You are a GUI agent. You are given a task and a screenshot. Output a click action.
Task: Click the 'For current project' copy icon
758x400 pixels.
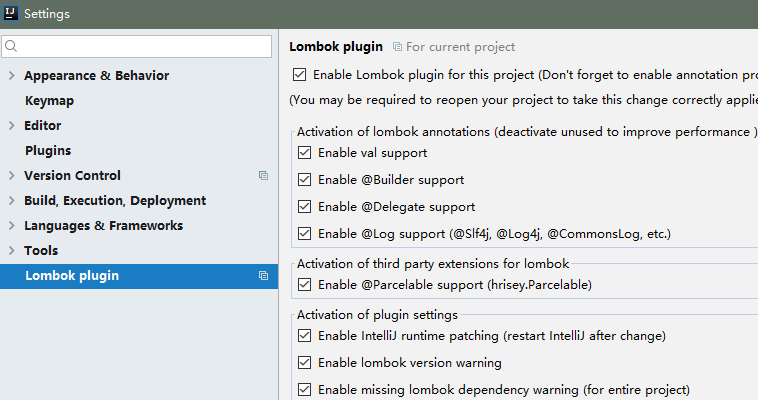(x=397, y=47)
